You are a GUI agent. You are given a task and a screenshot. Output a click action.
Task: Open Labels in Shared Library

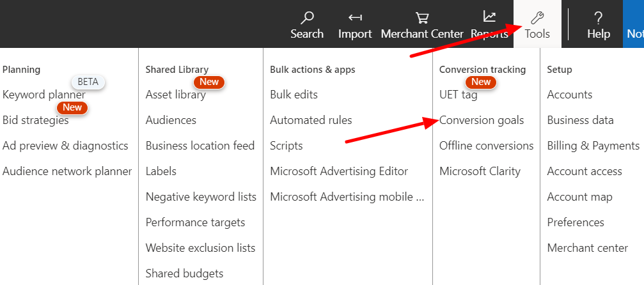coord(161,171)
